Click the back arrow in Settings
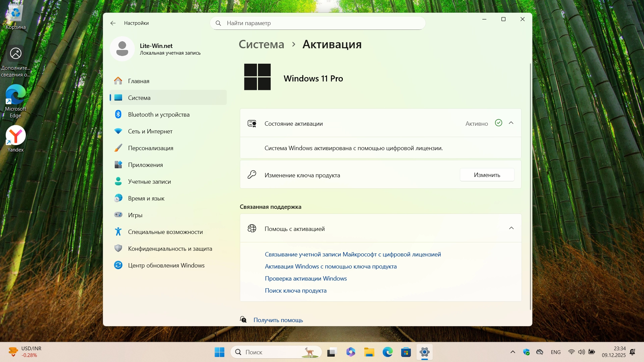This screenshot has height=362, width=644. click(113, 23)
